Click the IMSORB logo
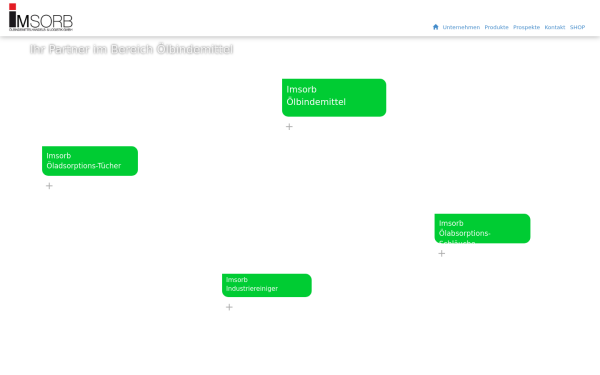Image resolution: width=600 pixels, height=375 pixels. [41, 18]
